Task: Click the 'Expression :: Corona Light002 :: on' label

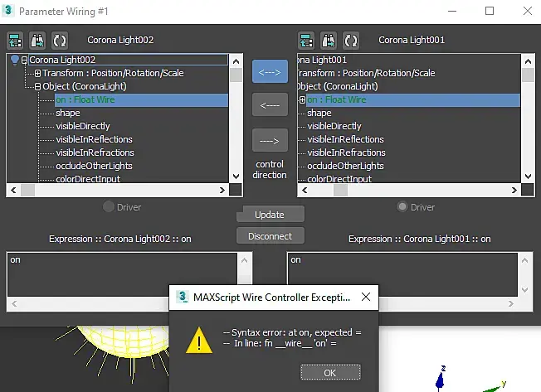Action: [120, 239]
